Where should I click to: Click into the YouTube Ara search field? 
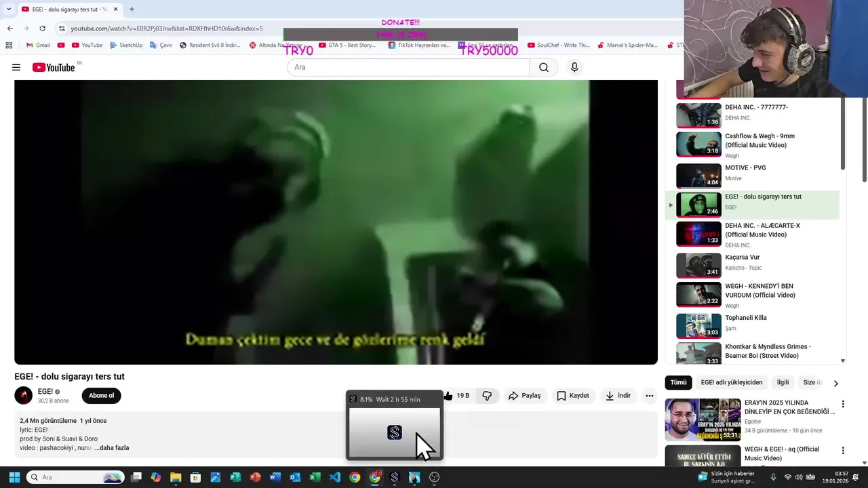[x=408, y=67]
